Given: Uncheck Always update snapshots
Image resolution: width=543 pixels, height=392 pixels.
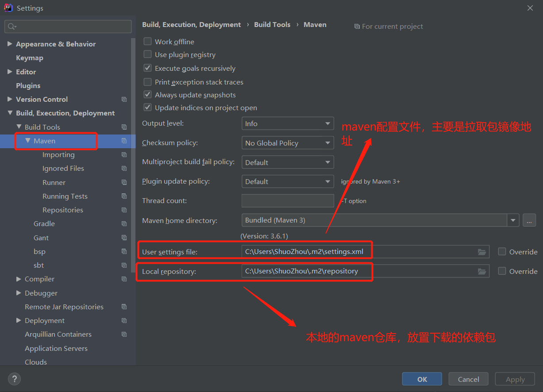Looking at the screenshot, I should pyautogui.click(x=147, y=95).
